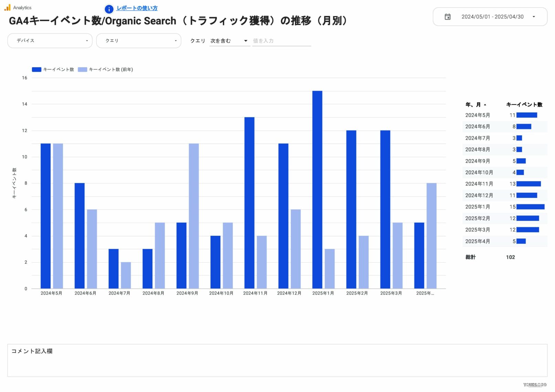Expand the date range selector arrow
555x392 pixels.
click(x=534, y=17)
